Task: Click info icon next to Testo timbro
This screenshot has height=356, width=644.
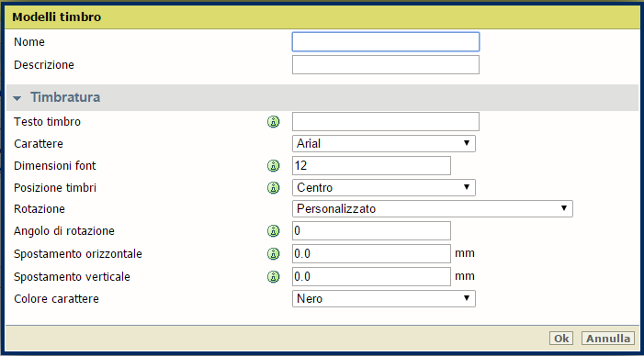Action: coord(273,122)
